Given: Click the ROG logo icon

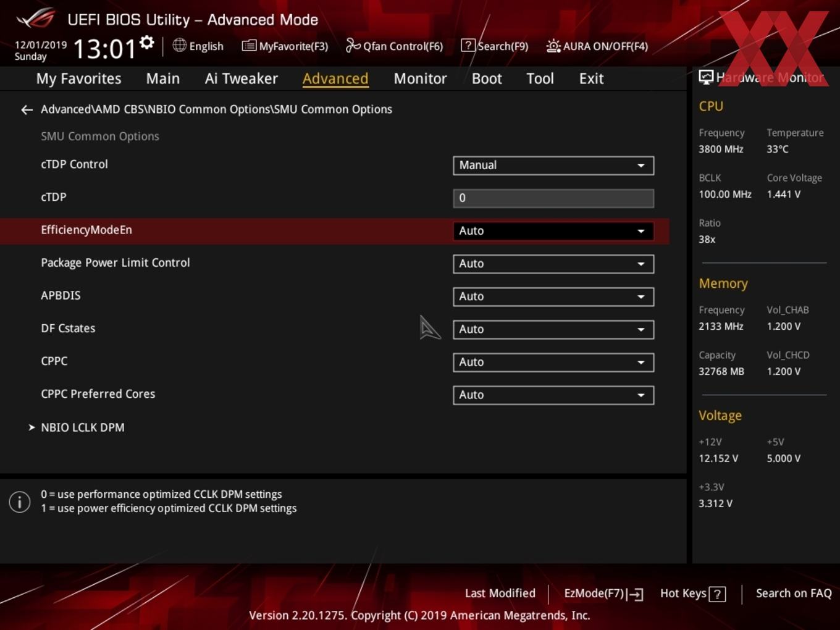Looking at the screenshot, I should pyautogui.click(x=36, y=18).
